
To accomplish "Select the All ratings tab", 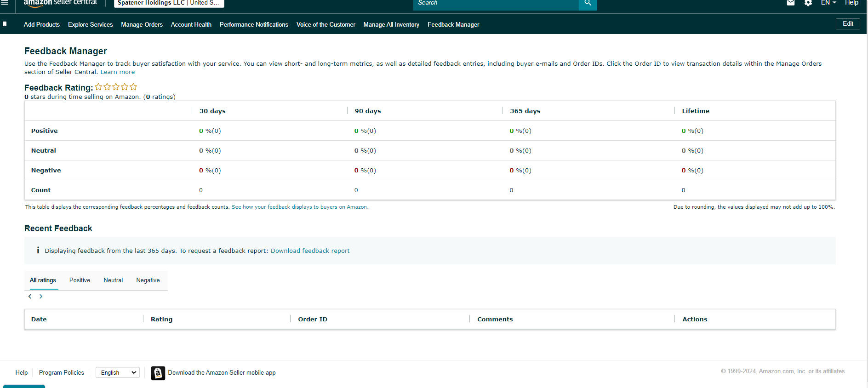I will pos(43,280).
